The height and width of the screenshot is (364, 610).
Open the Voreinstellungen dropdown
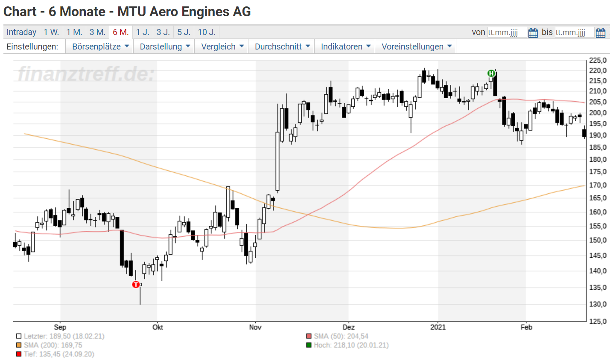pyautogui.click(x=416, y=47)
